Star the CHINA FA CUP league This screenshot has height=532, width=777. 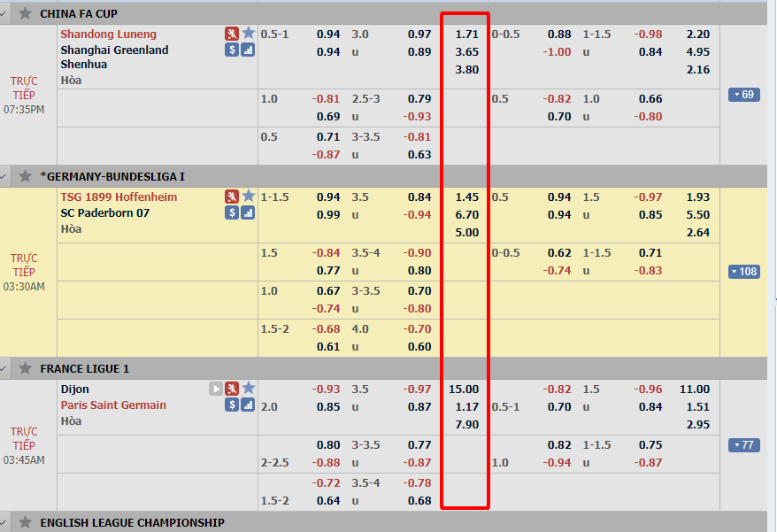(25, 13)
